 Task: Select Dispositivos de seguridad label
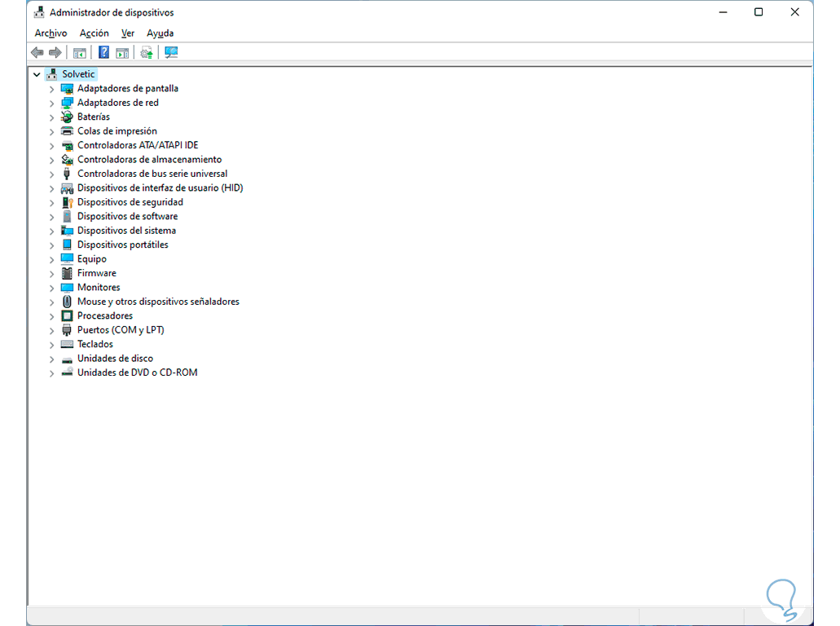130,202
